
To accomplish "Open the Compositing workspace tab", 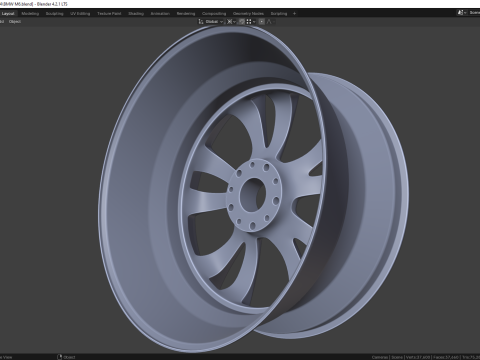I will click(214, 14).
